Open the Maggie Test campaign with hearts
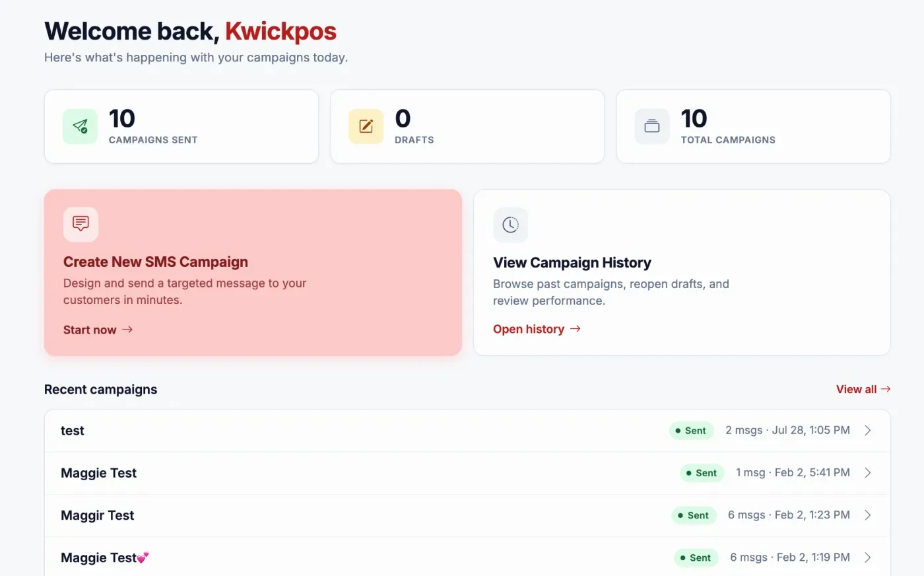The image size is (924, 576). [x=467, y=557]
